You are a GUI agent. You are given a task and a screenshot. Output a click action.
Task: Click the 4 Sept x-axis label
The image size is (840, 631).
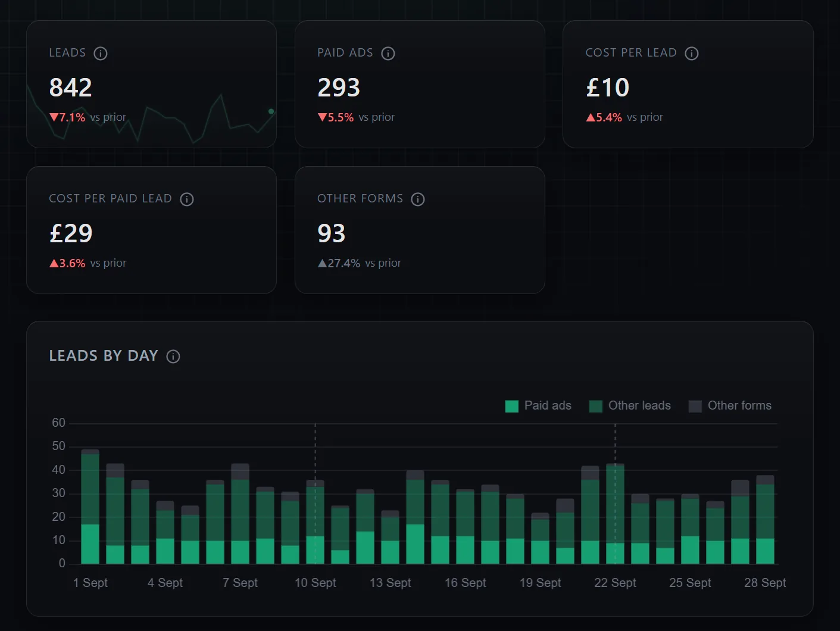pyautogui.click(x=165, y=583)
